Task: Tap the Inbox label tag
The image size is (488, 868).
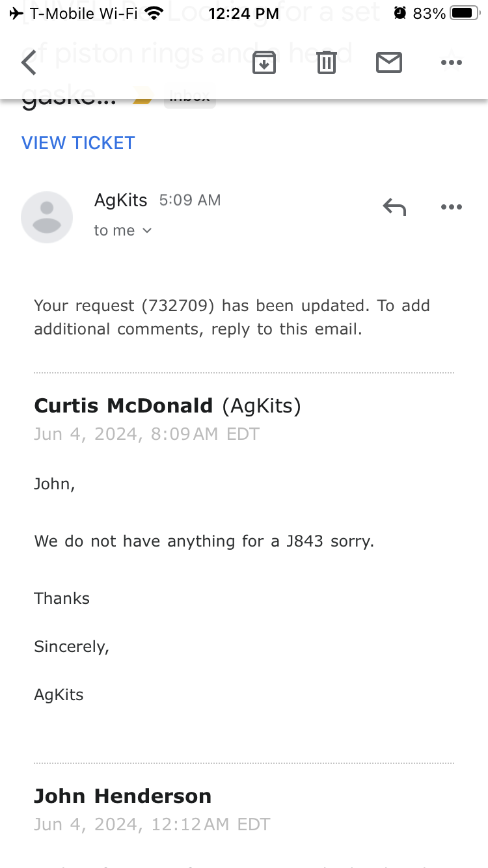Action: point(189,99)
